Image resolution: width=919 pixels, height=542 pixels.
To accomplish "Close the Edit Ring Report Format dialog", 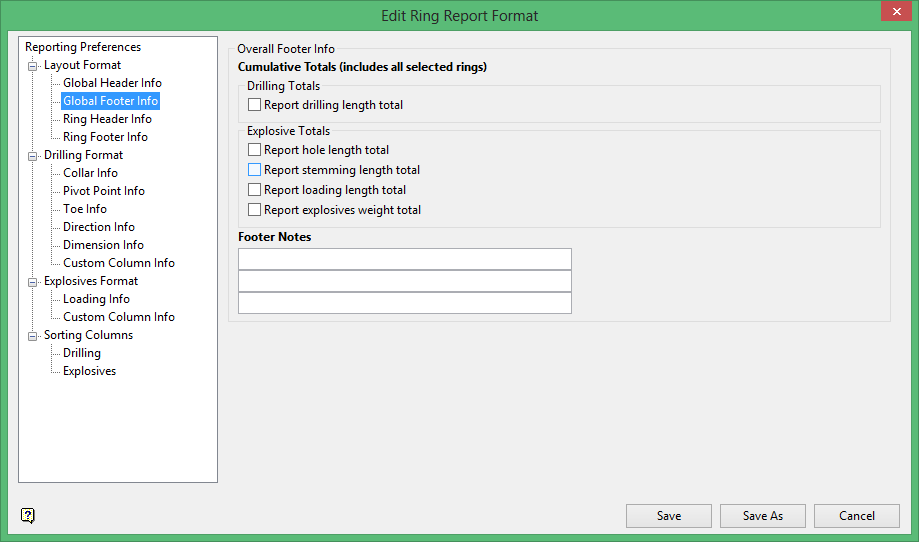I will (895, 12).
